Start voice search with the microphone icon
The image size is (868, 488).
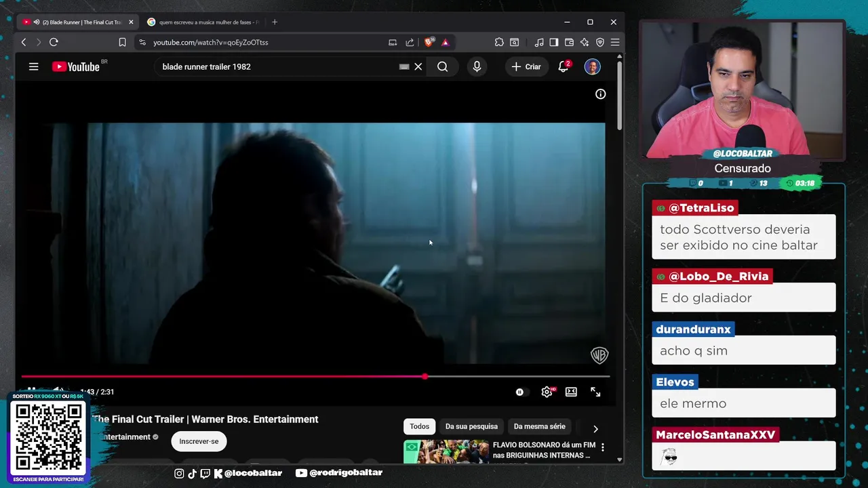click(477, 66)
